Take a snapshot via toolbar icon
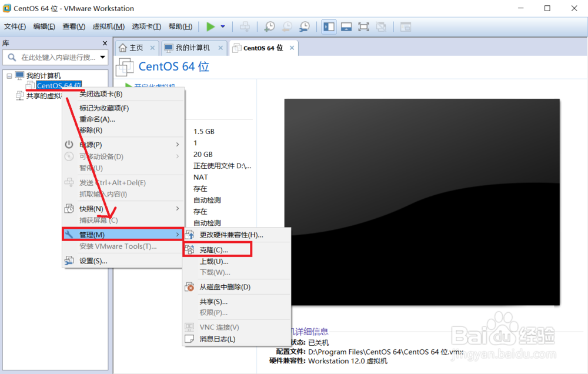 click(269, 26)
